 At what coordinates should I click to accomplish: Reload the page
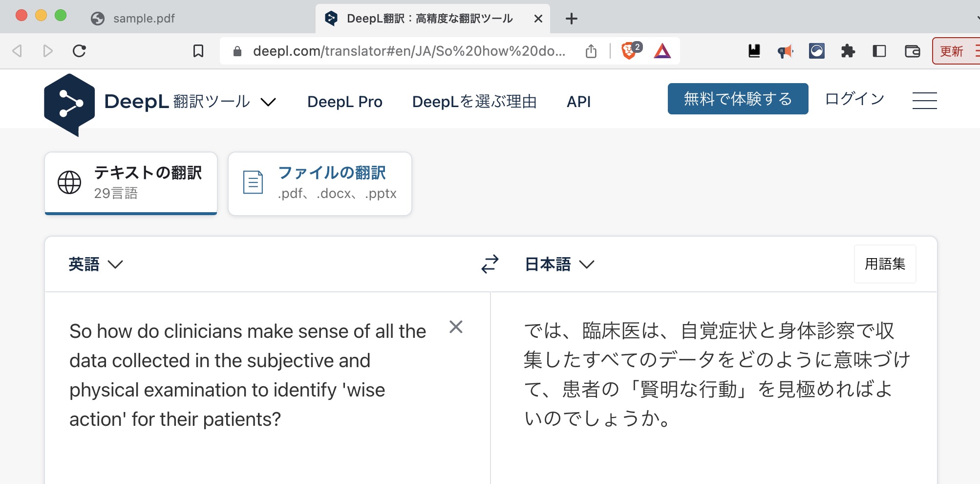[x=79, y=51]
